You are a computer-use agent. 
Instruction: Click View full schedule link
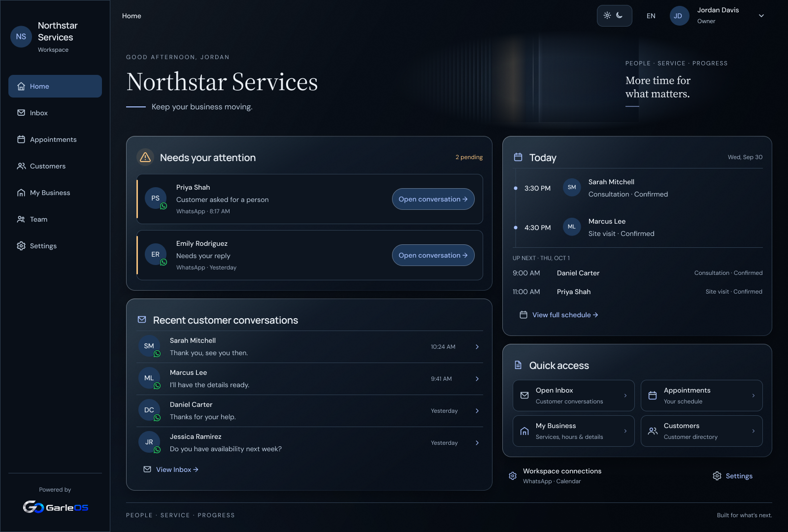(559, 315)
